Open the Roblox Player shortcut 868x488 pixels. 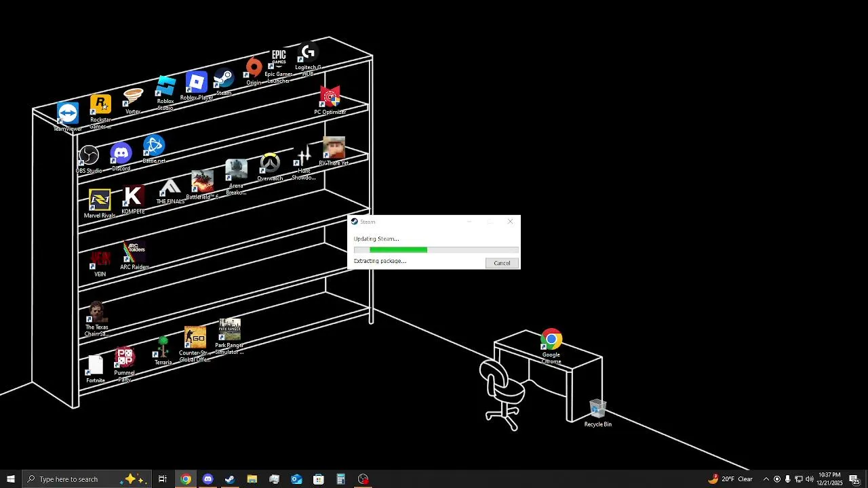coord(196,86)
